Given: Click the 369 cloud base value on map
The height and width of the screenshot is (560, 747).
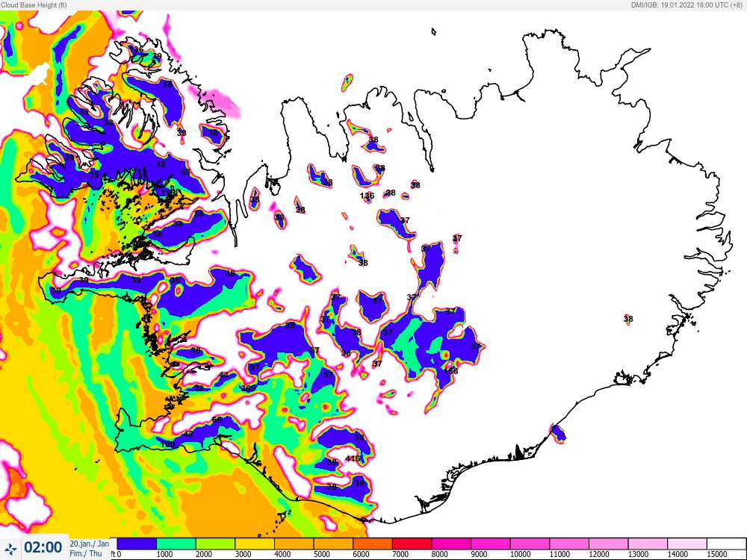Looking at the screenshot, I should tap(248, 388).
